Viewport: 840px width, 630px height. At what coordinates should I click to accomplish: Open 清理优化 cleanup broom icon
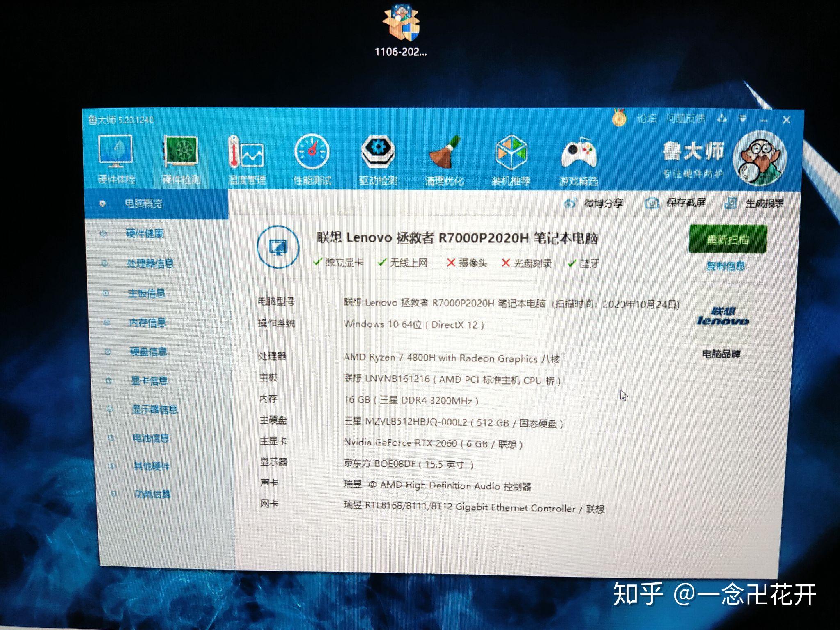[445, 152]
